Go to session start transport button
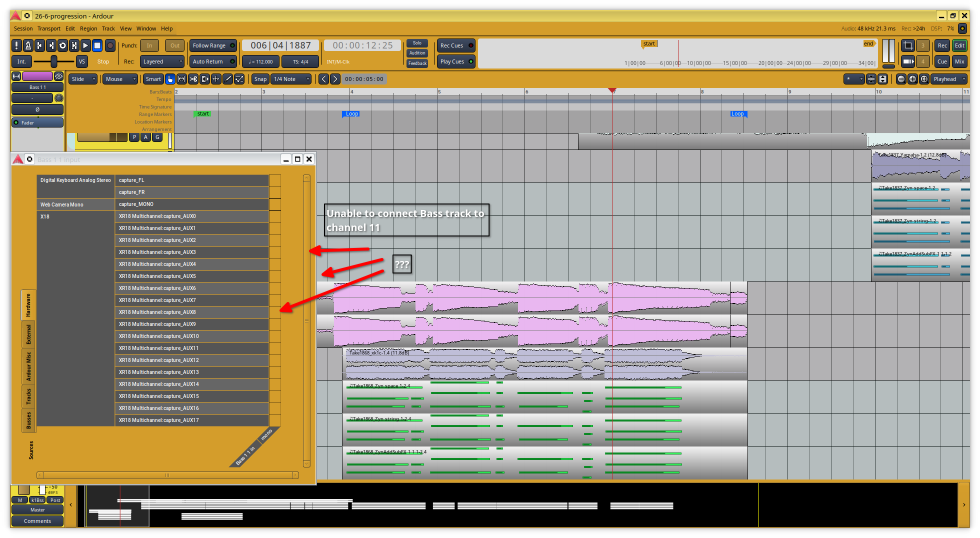The image size is (980, 538). 39,45
